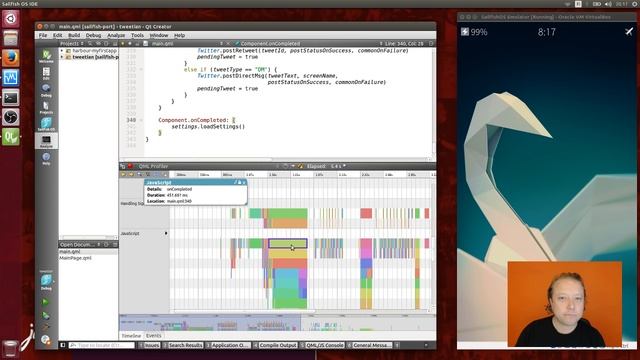Jump to previous event in profiler

(123, 174)
